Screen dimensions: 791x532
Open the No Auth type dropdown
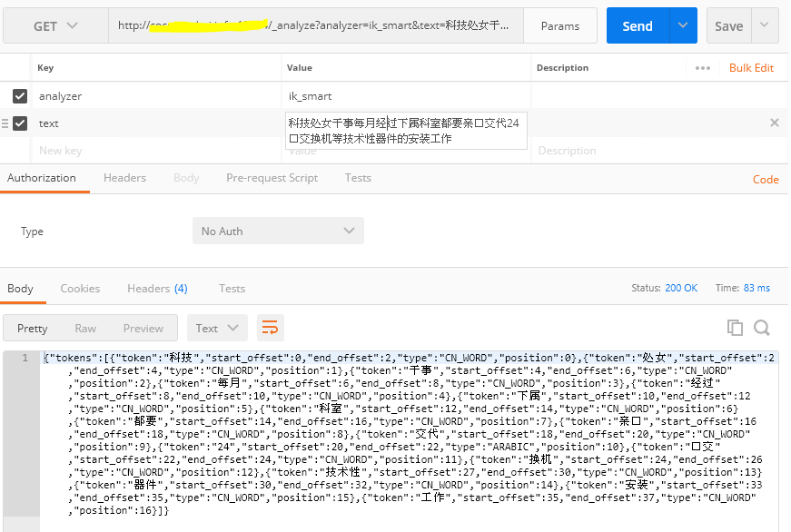tap(278, 231)
